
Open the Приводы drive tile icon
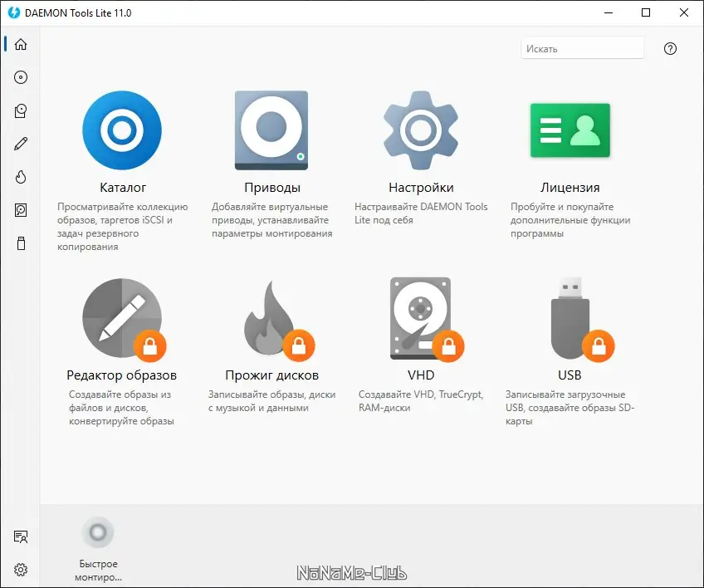pos(271,130)
